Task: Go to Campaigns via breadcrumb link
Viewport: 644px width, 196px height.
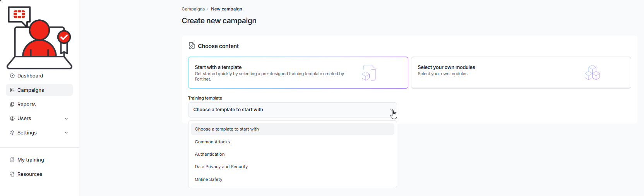Action: point(193,9)
